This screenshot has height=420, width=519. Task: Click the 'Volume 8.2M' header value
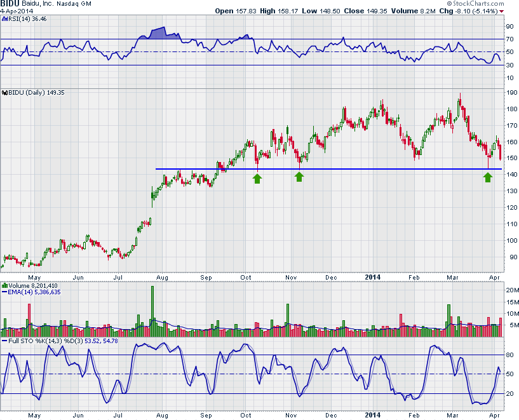coord(414,11)
